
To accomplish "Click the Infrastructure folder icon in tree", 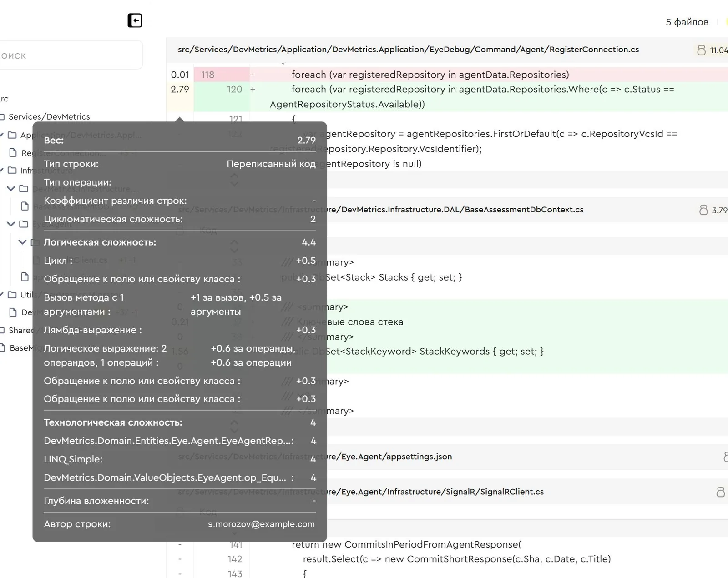I will pos(12,171).
